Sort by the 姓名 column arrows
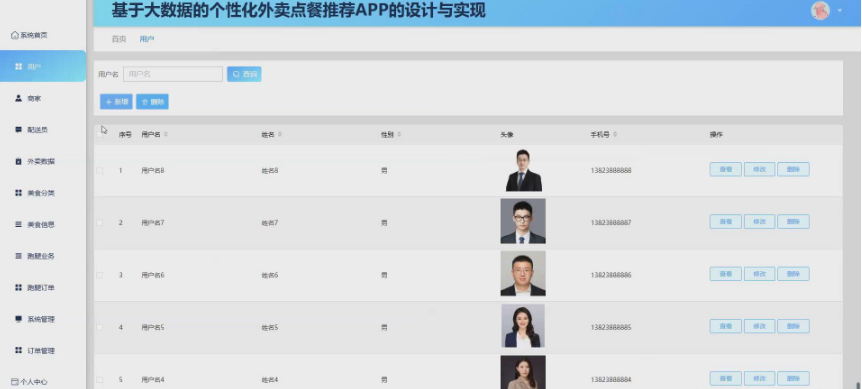The width and height of the screenshot is (862, 389). 280,135
